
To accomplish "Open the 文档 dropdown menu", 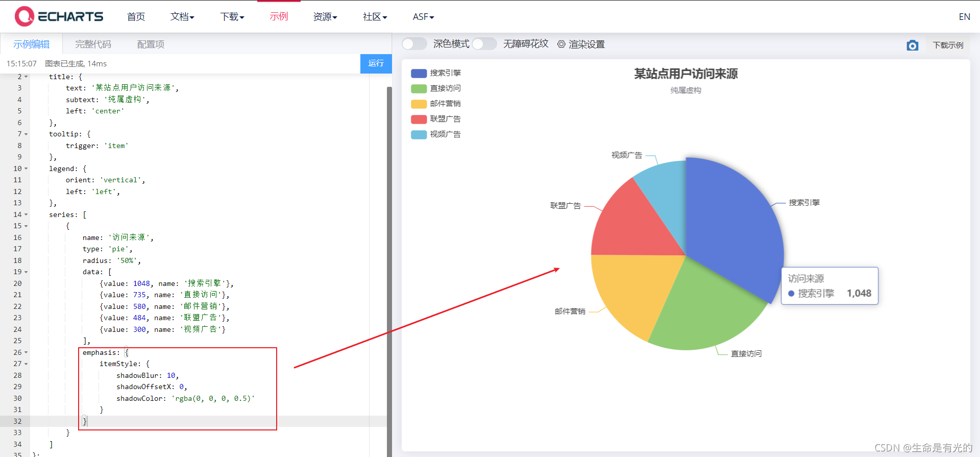I will pos(182,17).
